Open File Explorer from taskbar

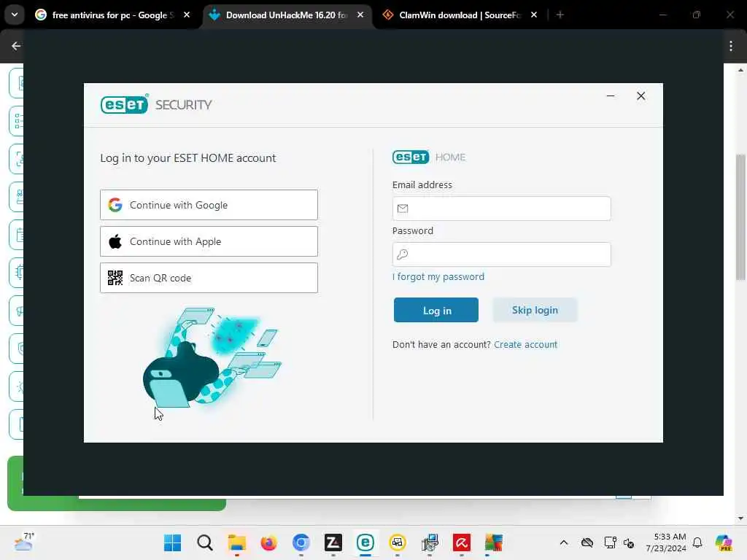(237, 542)
